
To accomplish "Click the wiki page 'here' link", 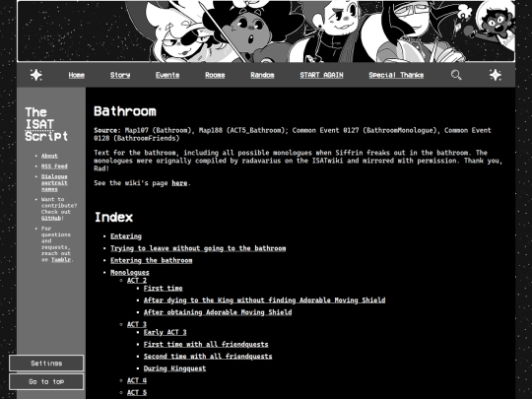I will coord(179,183).
